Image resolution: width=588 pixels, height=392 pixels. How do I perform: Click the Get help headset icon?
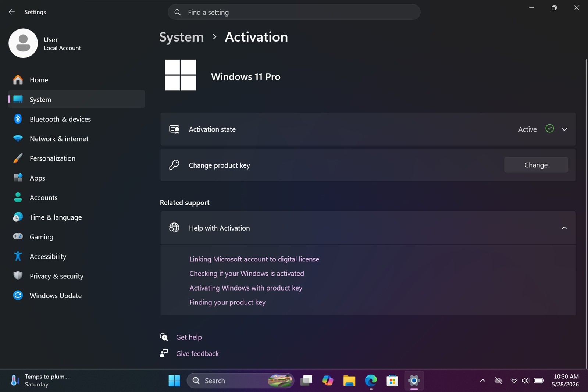[x=164, y=336]
